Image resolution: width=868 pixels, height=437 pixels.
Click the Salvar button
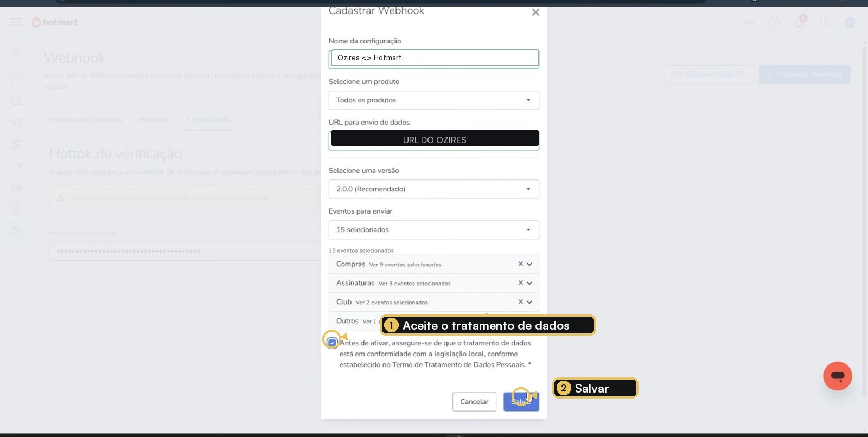point(521,402)
